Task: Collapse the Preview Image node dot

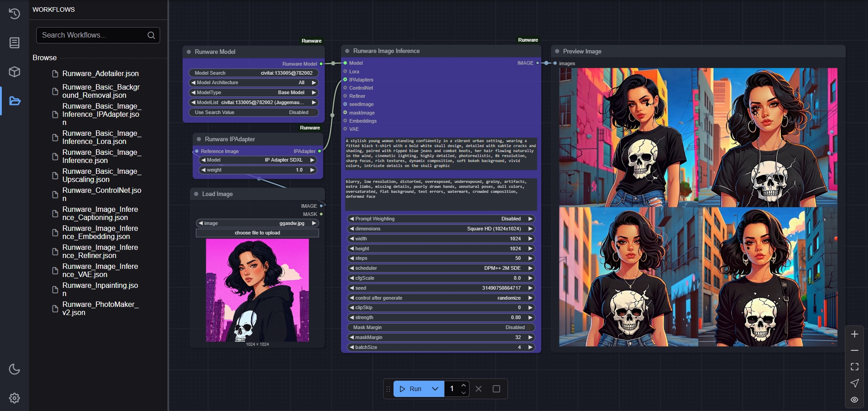Action: coord(557,51)
